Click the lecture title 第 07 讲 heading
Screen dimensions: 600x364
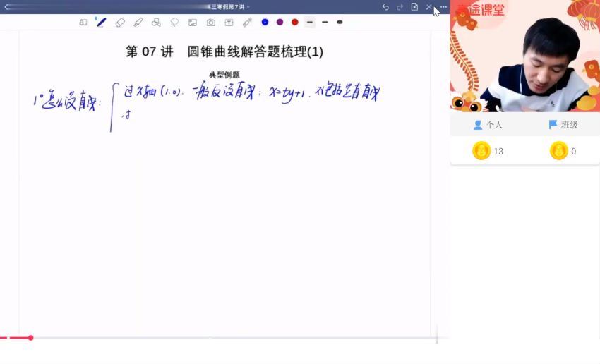[x=224, y=51]
